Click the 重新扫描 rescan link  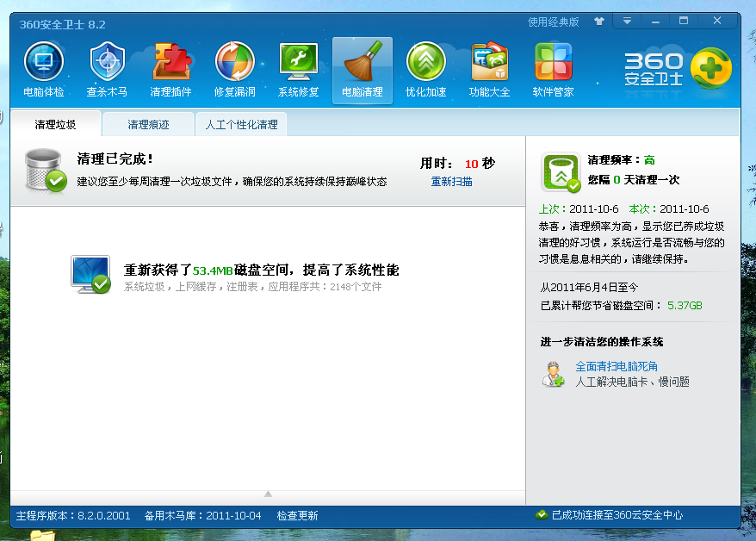[451, 181]
